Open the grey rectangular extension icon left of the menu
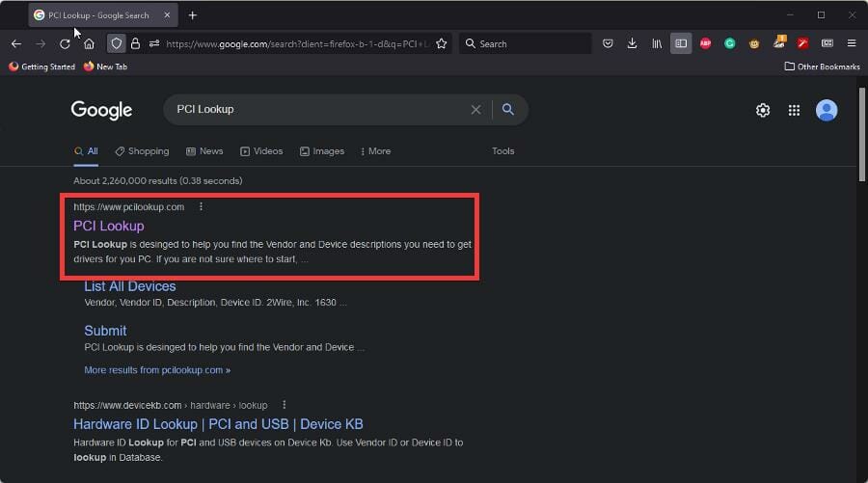Viewport: 868px width, 483px height. (827, 43)
